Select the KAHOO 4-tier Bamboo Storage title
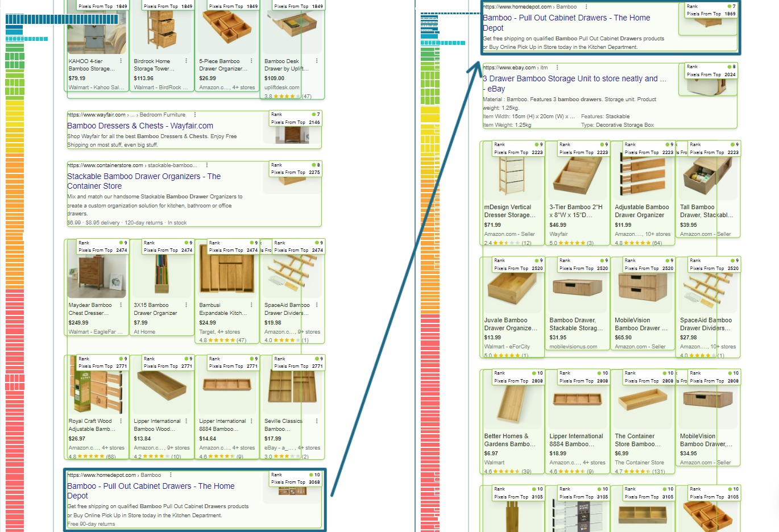The image size is (779, 532). [92, 65]
